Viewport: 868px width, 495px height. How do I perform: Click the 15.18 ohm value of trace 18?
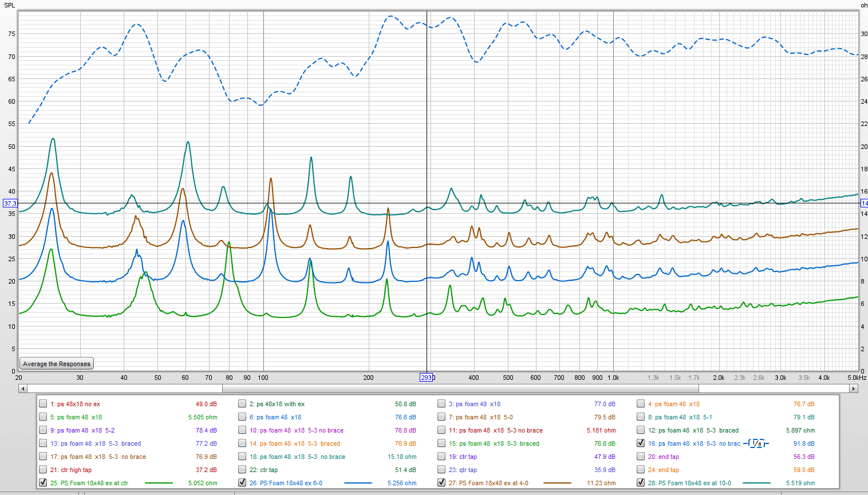pyautogui.click(x=402, y=457)
